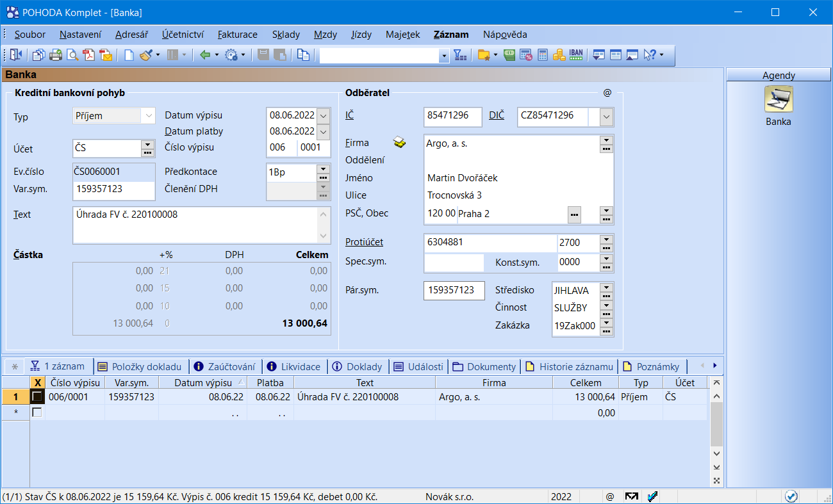
Task: Click the ellipsis button next to Praha 2
Action: (574, 214)
